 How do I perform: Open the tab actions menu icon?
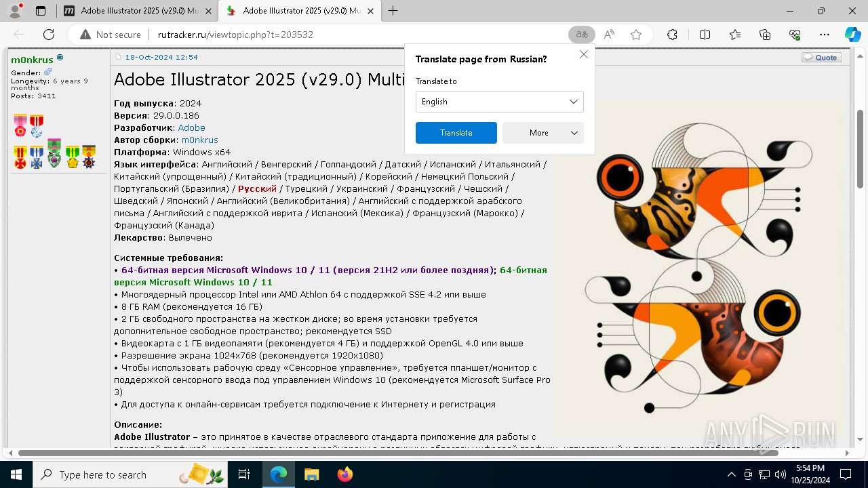pyautogui.click(x=41, y=11)
